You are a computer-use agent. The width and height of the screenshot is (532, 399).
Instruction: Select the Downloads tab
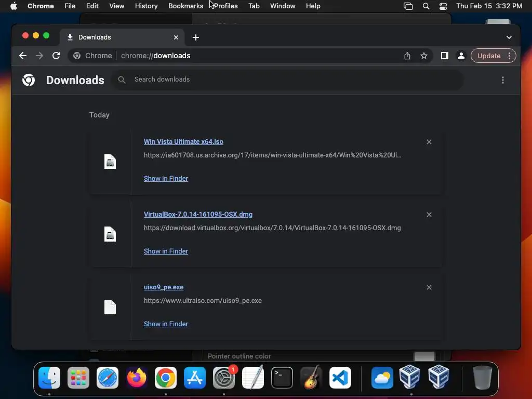(122, 37)
